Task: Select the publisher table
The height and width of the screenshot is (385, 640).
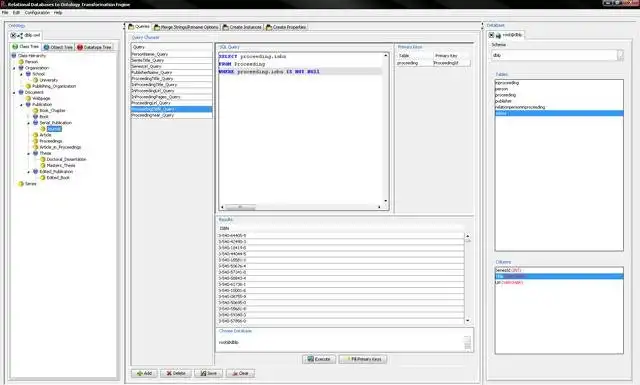Action: [x=559, y=101]
